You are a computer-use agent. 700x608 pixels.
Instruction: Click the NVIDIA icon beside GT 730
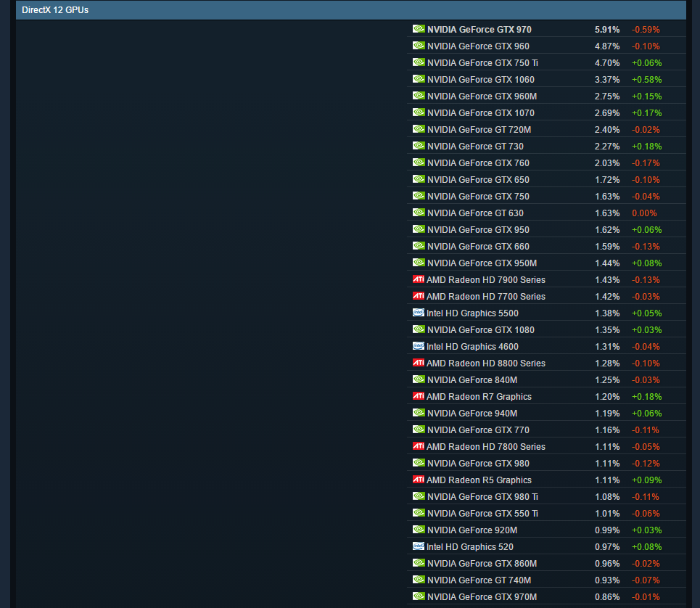[x=419, y=146]
